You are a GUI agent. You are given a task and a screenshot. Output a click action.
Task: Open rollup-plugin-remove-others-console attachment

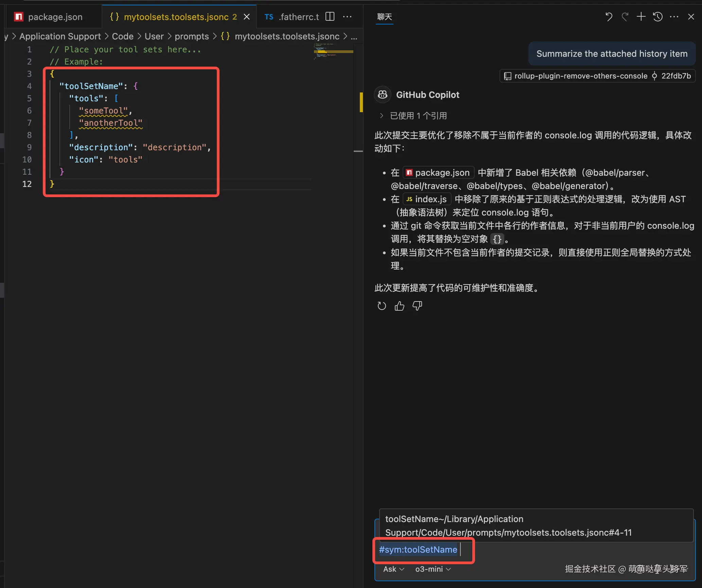579,76
